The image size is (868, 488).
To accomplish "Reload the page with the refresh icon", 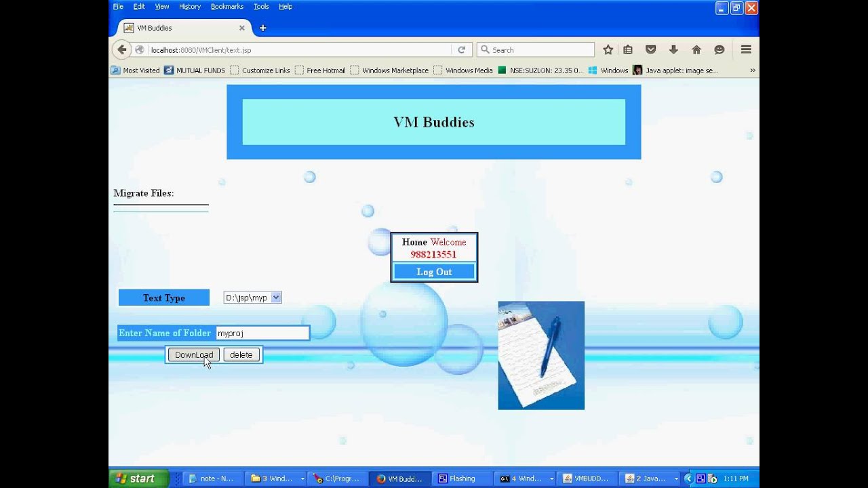I will [x=462, y=49].
